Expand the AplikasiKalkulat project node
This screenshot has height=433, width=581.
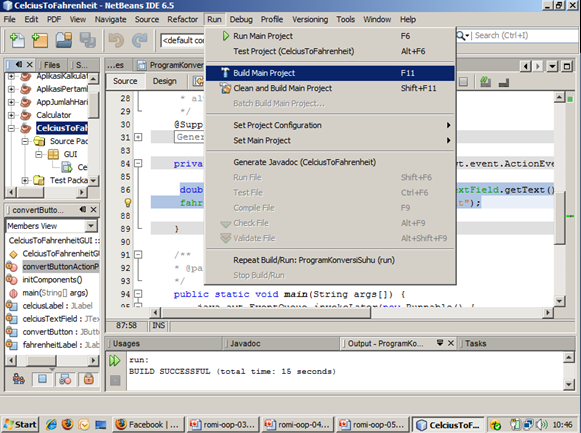tap(11, 76)
